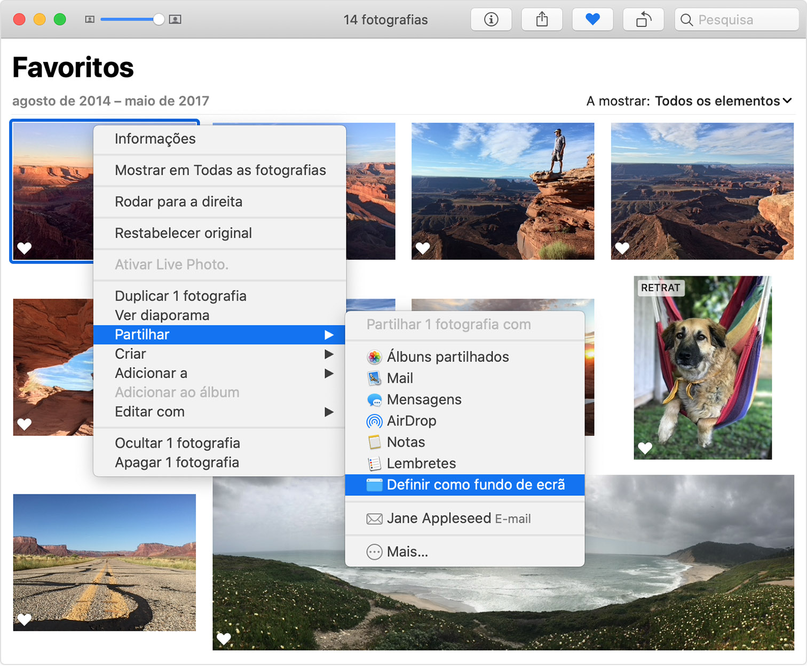Select the Mensagens icon to share photo

pyautogui.click(x=374, y=399)
